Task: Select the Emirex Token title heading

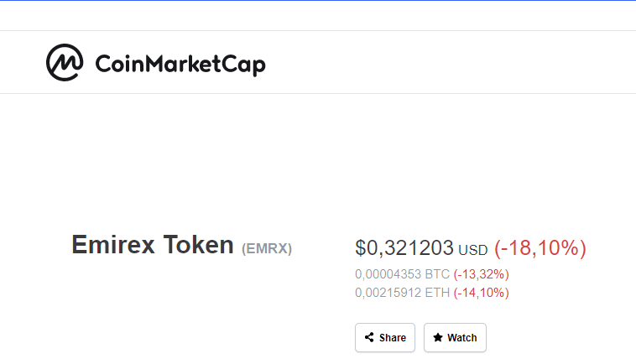Action: tap(153, 245)
